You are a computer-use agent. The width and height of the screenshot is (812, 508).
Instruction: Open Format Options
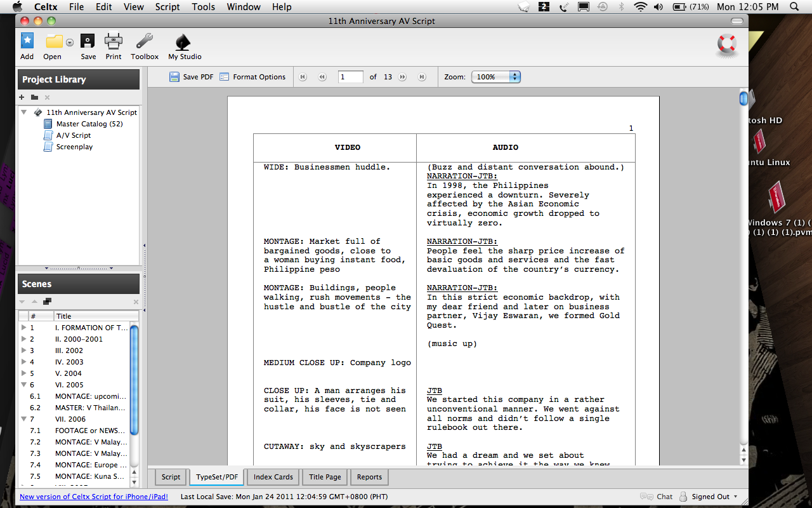pyautogui.click(x=252, y=77)
